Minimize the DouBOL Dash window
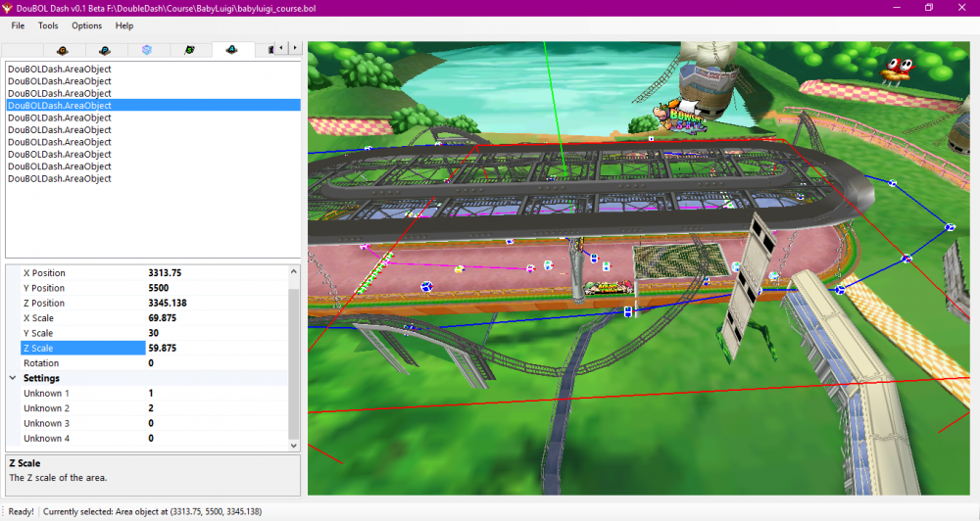The height and width of the screenshot is (521, 980). [897, 8]
